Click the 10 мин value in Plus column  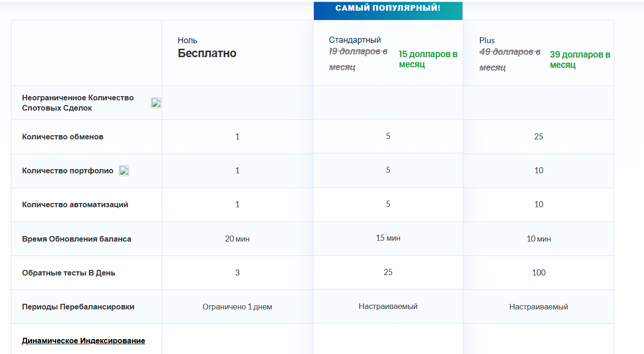[x=539, y=239]
